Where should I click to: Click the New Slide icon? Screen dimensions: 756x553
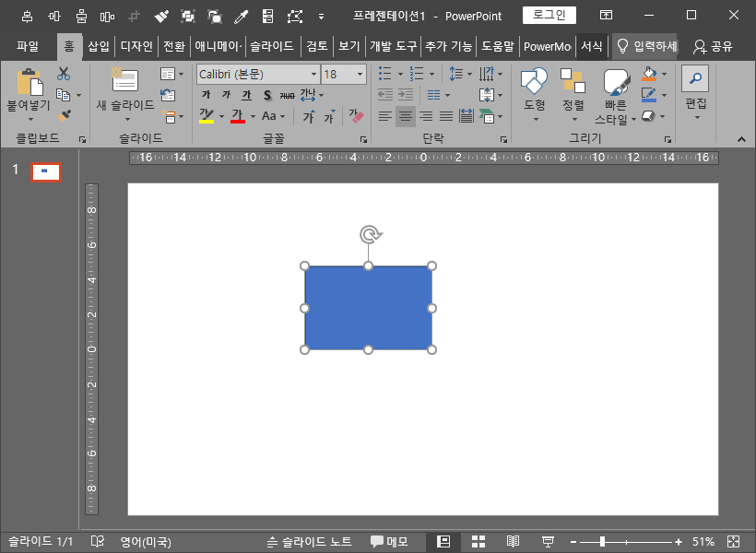[124, 80]
